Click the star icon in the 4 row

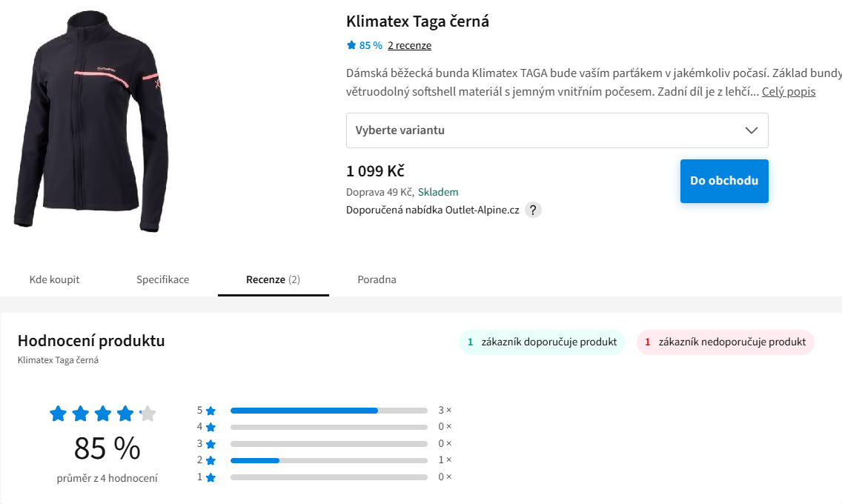coord(210,427)
